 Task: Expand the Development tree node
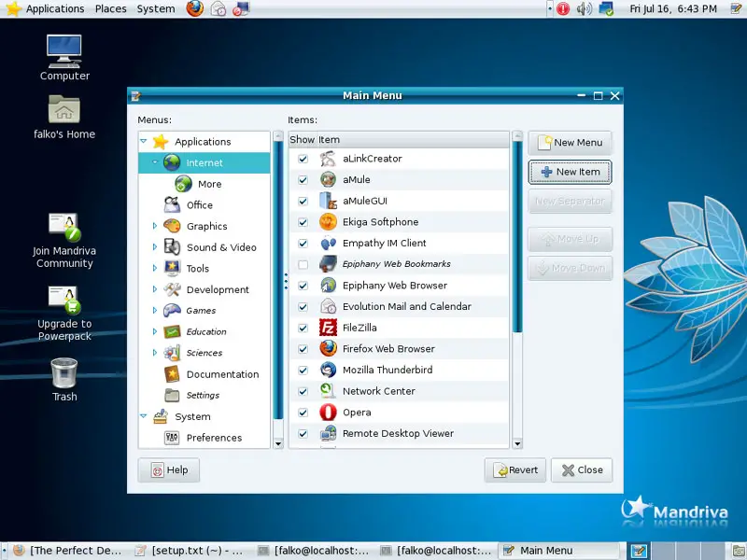[155, 289]
